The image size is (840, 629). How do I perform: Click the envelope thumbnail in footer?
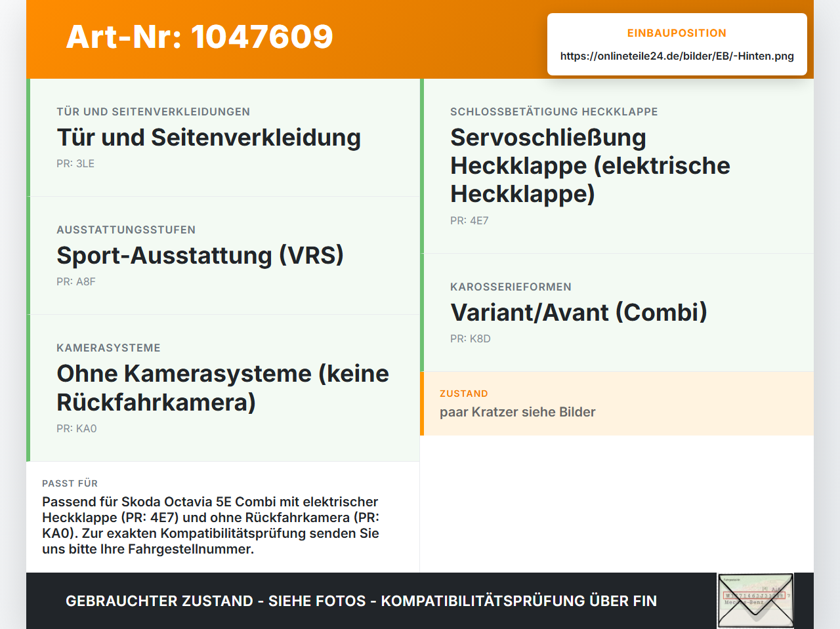pyautogui.click(x=755, y=601)
